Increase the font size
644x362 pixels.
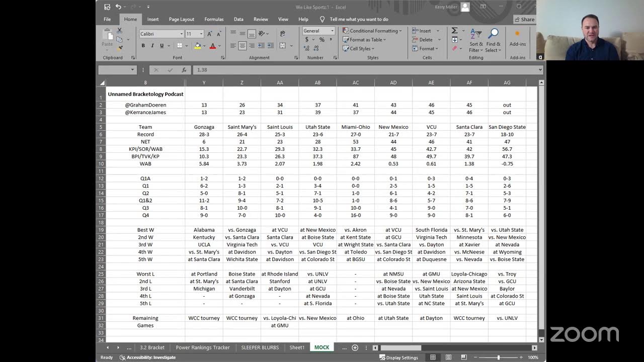pyautogui.click(x=210, y=34)
